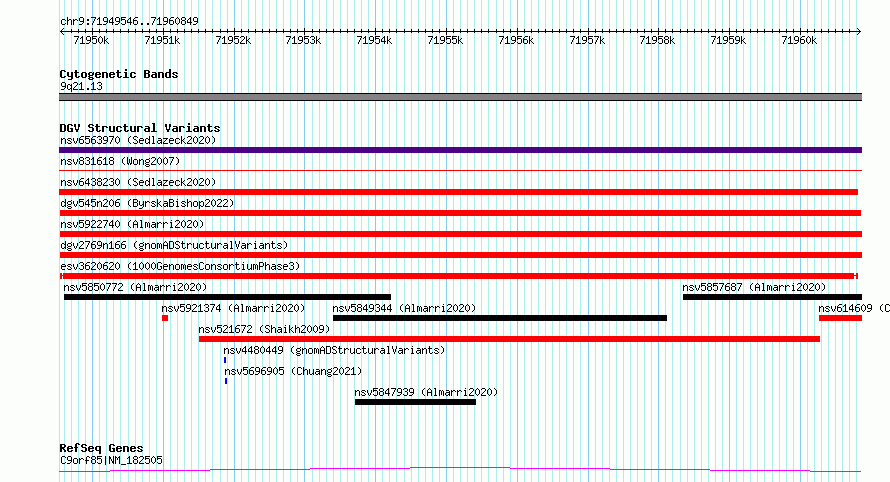This screenshot has width=890, height=482.
Task: Click the dgv2769n166 (gnomADStructuralVariants) label
Action: pos(174,245)
